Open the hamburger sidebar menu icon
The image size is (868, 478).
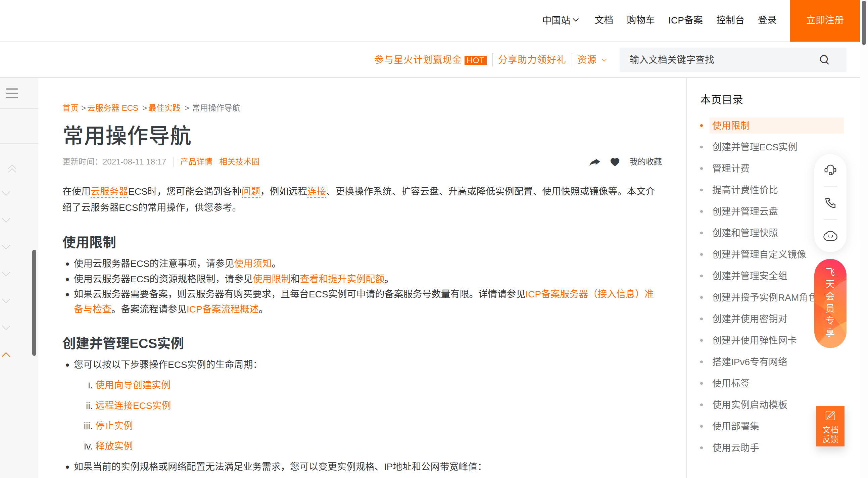(12, 93)
